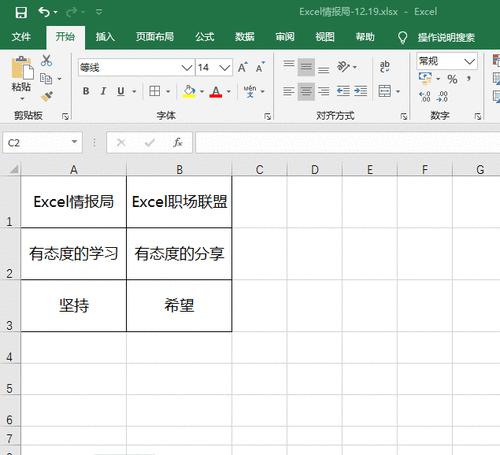Apply the comma style
This screenshot has width=500, height=455.
pos(469,79)
